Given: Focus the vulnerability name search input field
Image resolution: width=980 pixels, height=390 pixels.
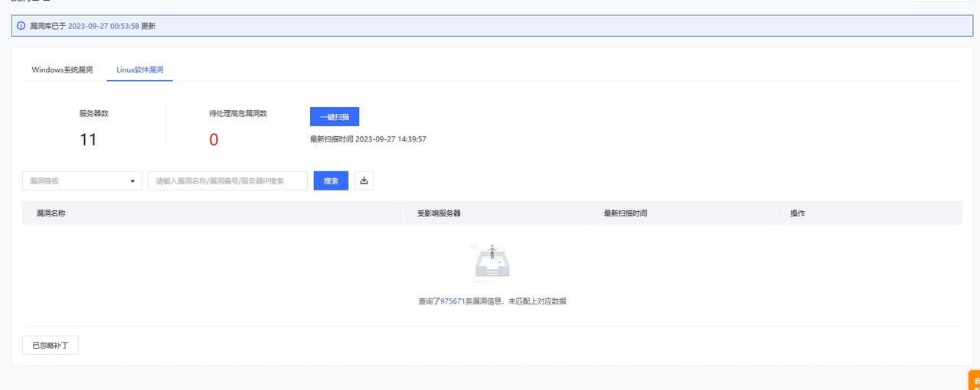Looking at the screenshot, I should pyautogui.click(x=227, y=181).
